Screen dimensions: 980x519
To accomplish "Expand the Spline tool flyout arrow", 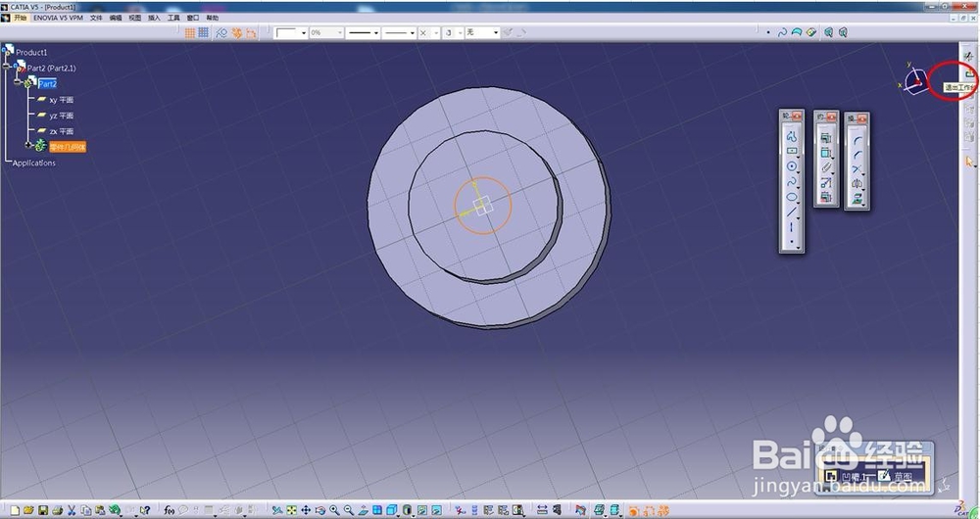I will 798,187.
